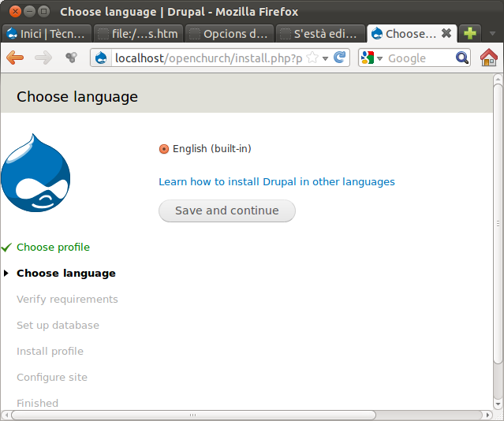Click the search magnifier icon

[x=462, y=58]
